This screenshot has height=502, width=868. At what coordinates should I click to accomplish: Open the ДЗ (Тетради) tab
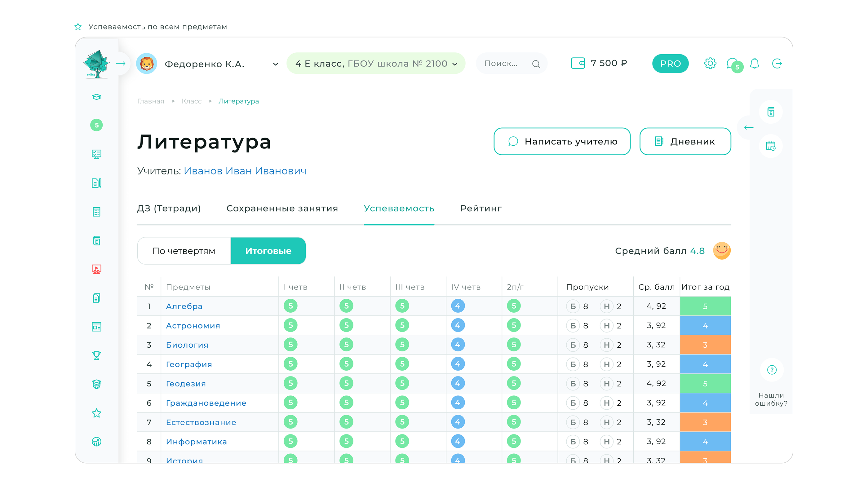[x=169, y=208]
